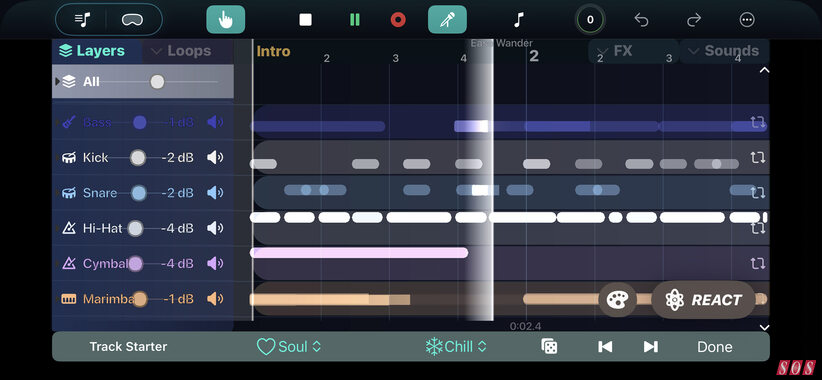Open the Sounds tab
This screenshot has width=822, height=380.
pyautogui.click(x=724, y=51)
